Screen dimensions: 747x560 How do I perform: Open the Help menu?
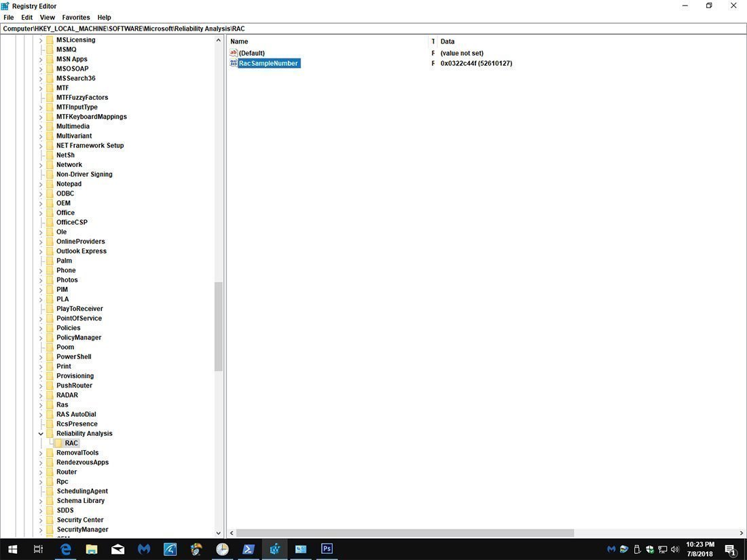[105, 17]
